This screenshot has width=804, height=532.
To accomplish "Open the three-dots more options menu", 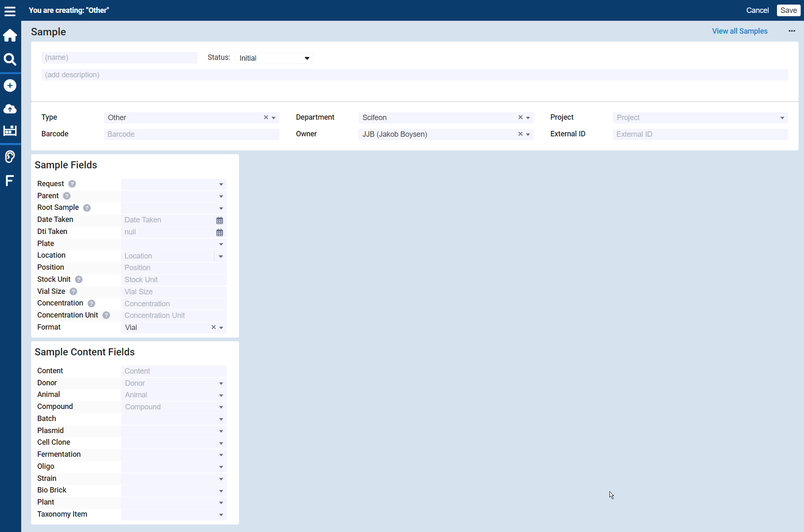I will [x=792, y=31].
